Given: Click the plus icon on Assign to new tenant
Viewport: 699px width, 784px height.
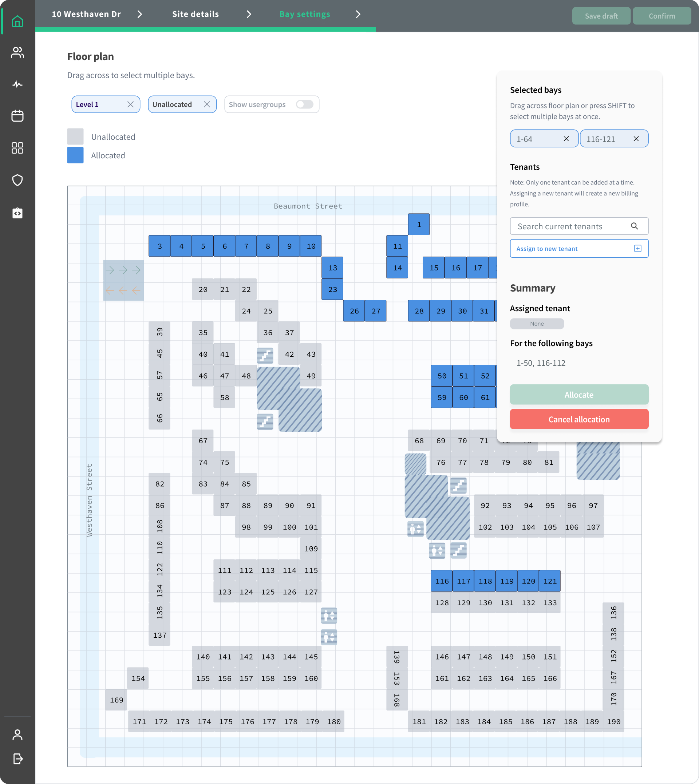Looking at the screenshot, I should click(x=637, y=248).
